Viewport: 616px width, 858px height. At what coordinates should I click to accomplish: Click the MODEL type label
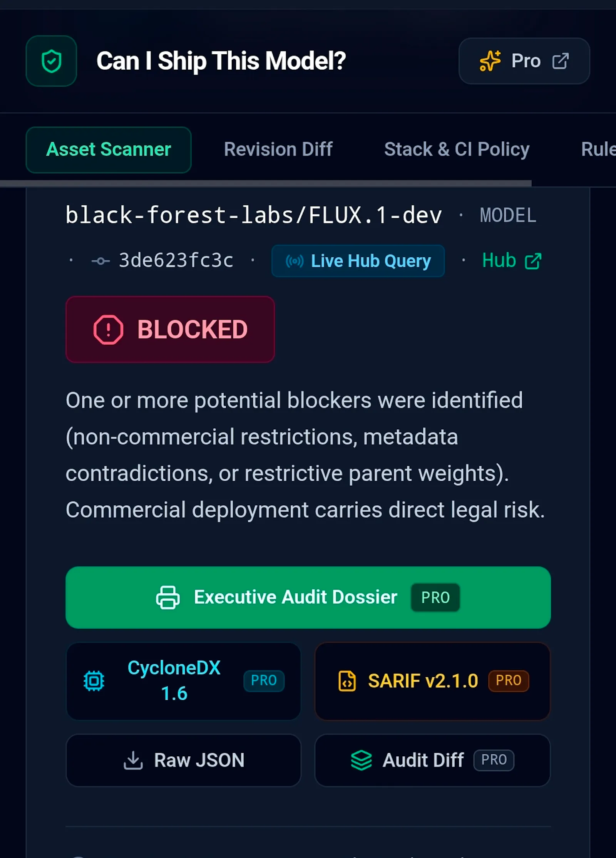508,215
